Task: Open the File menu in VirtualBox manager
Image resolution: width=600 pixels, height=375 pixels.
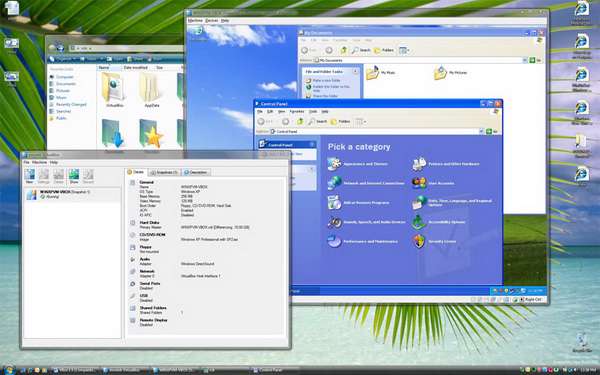Action: pyautogui.click(x=26, y=162)
